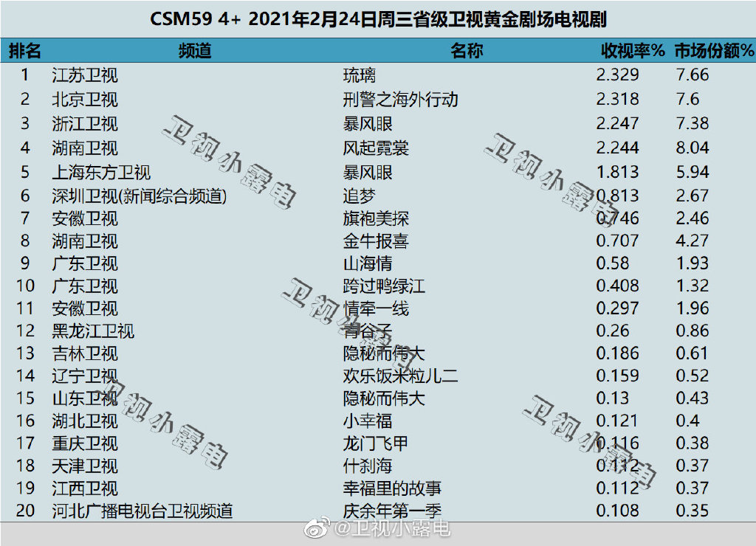The width and height of the screenshot is (756, 546).
Task: Click drama name 刑警之海外行动
Action: [400, 100]
